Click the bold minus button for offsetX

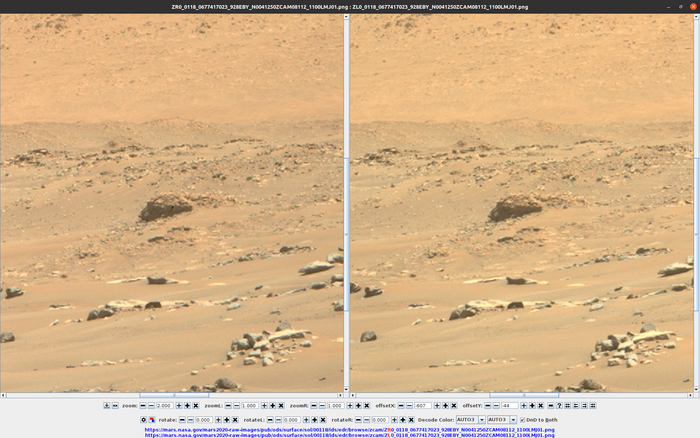(401, 405)
